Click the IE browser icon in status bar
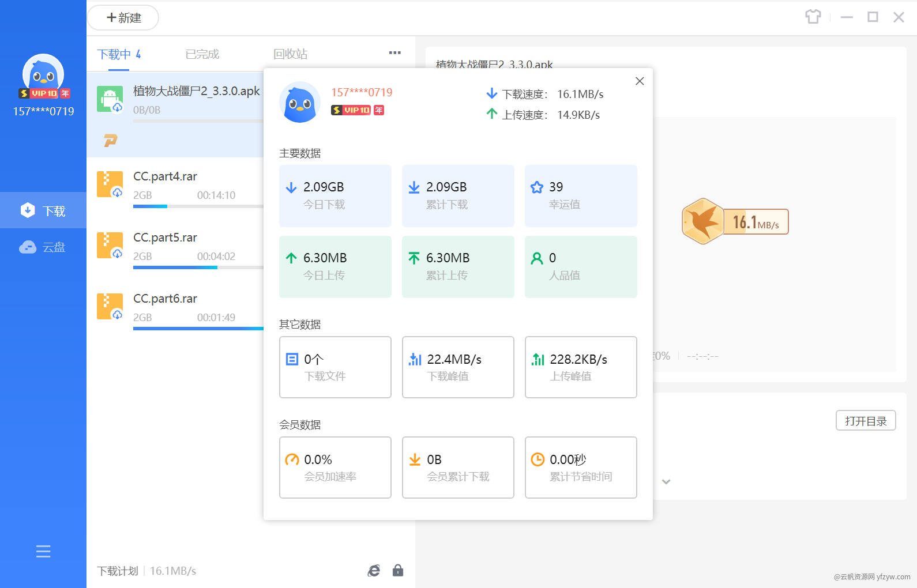917x588 pixels. 374,571
